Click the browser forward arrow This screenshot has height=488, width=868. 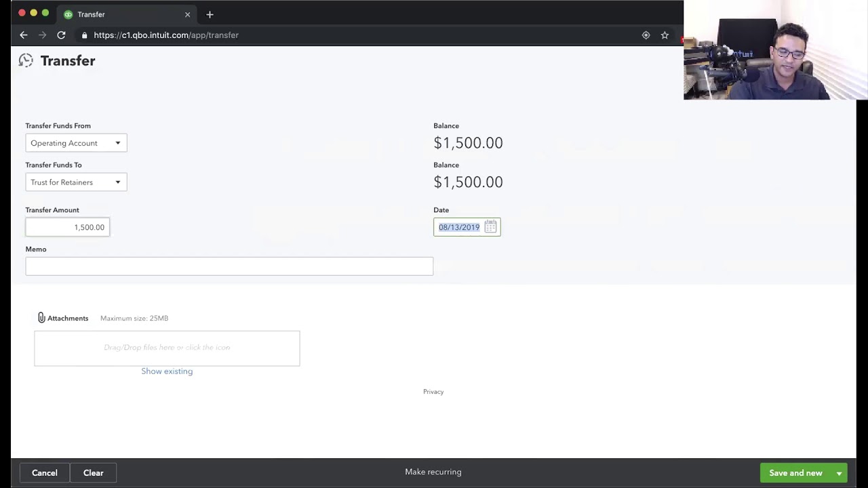pyautogui.click(x=42, y=35)
